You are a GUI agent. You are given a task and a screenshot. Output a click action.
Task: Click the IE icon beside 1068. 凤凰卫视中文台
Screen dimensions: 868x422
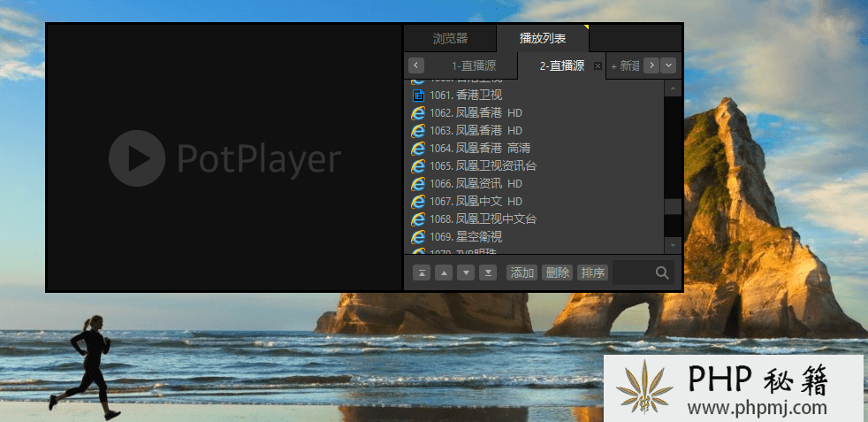(x=418, y=219)
